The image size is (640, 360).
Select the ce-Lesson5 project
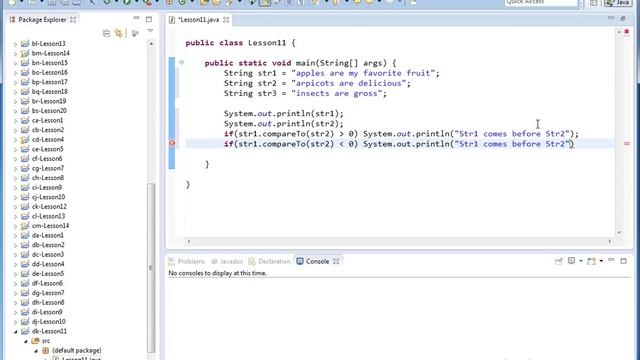tap(47, 149)
